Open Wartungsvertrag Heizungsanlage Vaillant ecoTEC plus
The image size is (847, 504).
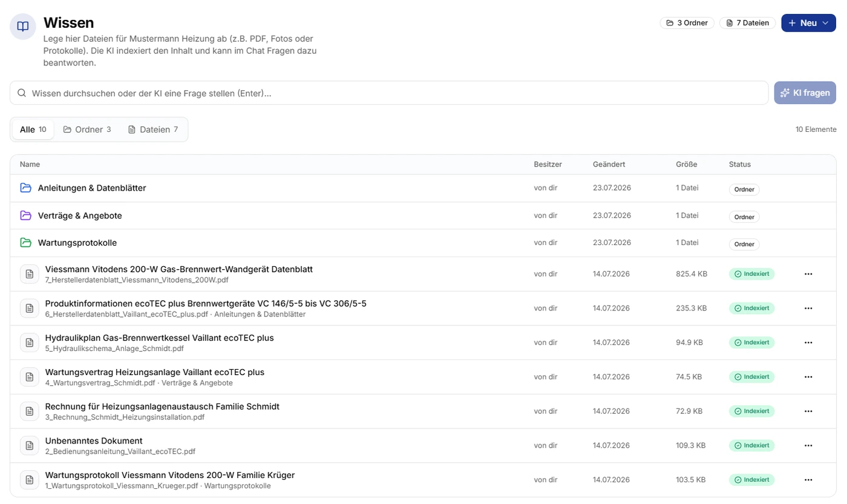[x=155, y=372]
